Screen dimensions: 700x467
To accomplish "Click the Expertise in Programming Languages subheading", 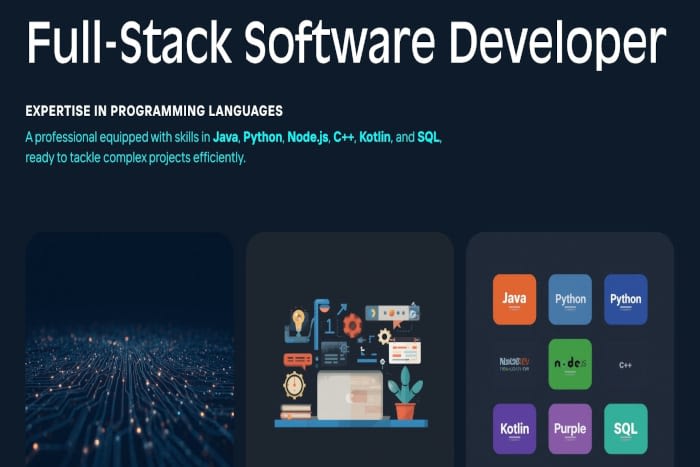I will (154, 111).
